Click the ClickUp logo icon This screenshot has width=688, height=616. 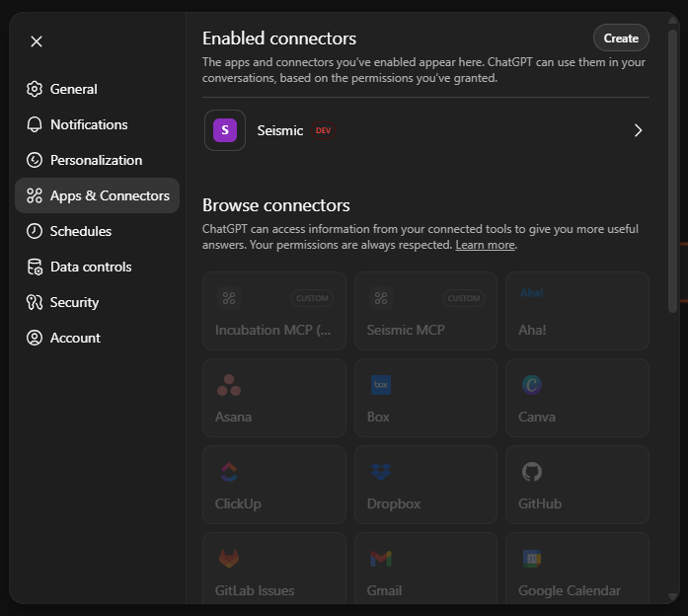tap(229, 472)
